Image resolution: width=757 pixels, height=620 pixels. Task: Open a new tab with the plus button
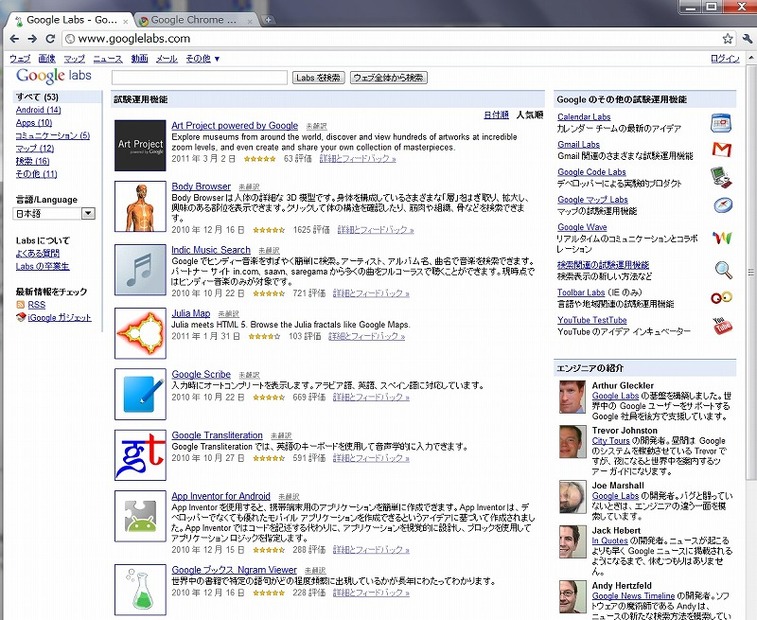(x=268, y=20)
